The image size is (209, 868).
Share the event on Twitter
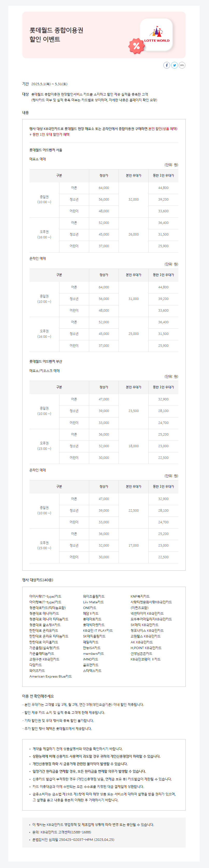click(x=174, y=65)
